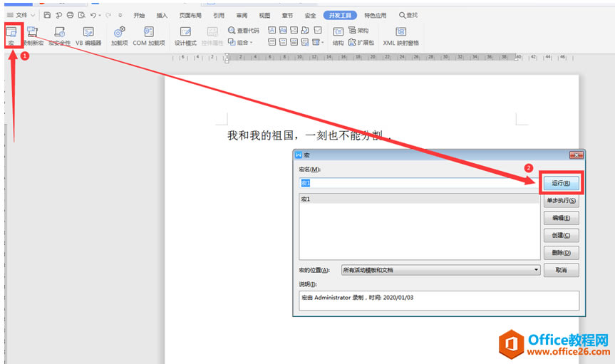The width and height of the screenshot is (615, 364).
Task: Click 控件属性 control properties button
Action: pos(212,36)
